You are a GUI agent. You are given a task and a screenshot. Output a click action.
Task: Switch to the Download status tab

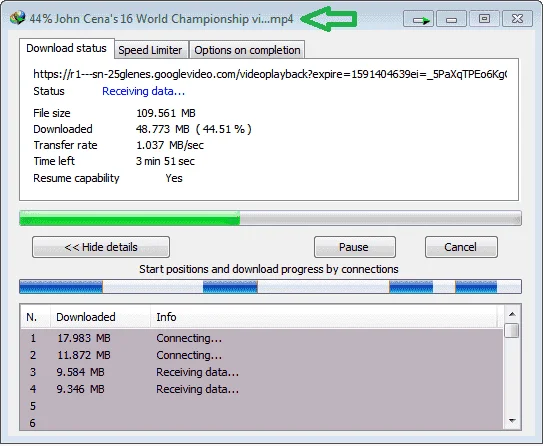pos(66,48)
